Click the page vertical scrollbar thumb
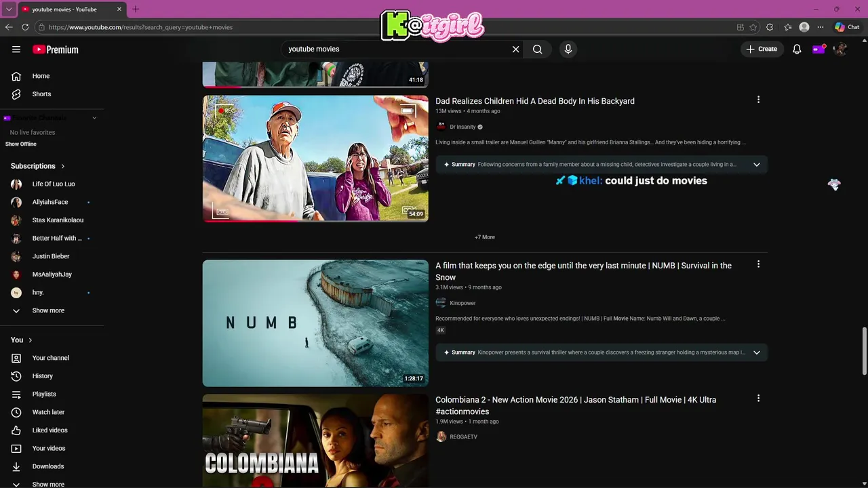The height and width of the screenshot is (488, 868). [x=864, y=350]
